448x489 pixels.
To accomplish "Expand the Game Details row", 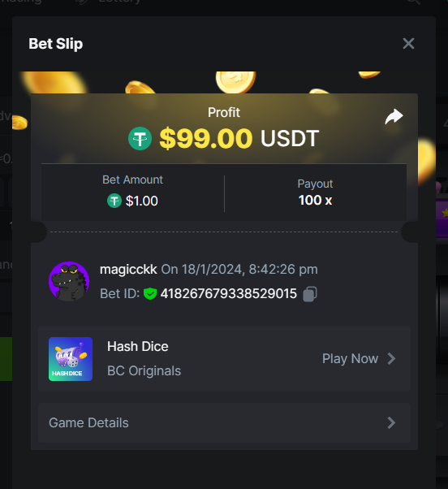I will (x=224, y=422).
